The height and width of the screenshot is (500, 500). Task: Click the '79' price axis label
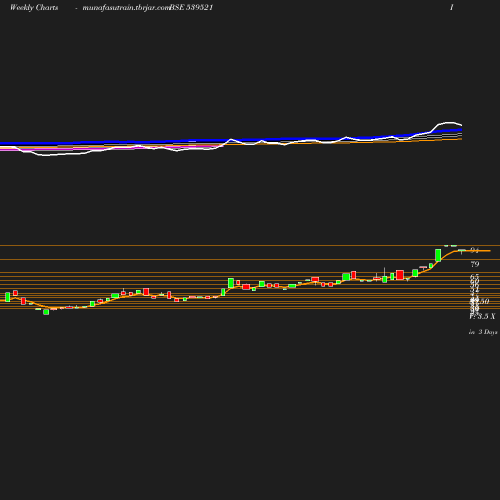pos(475,264)
